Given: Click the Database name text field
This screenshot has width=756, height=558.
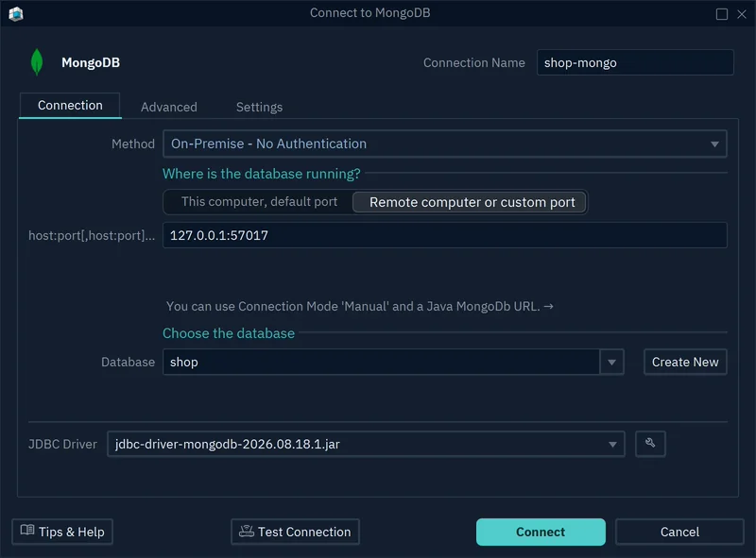Looking at the screenshot, I should (x=382, y=362).
